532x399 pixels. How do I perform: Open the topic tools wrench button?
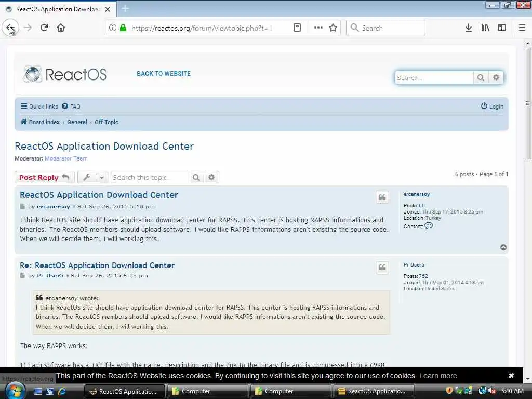pyautogui.click(x=87, y=177)
